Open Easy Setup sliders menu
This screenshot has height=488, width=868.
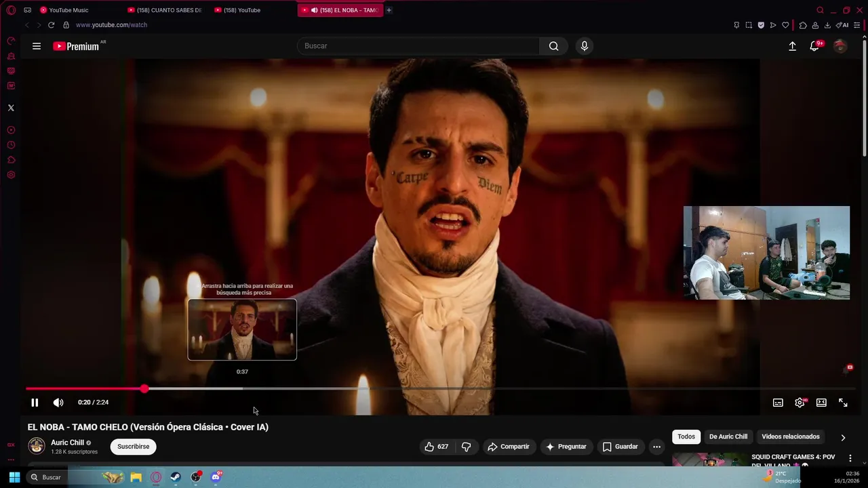tap(857, 25)
